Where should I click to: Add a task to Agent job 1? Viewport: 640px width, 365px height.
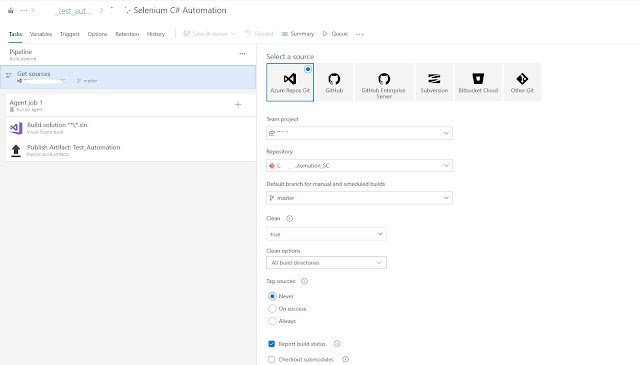238,105
